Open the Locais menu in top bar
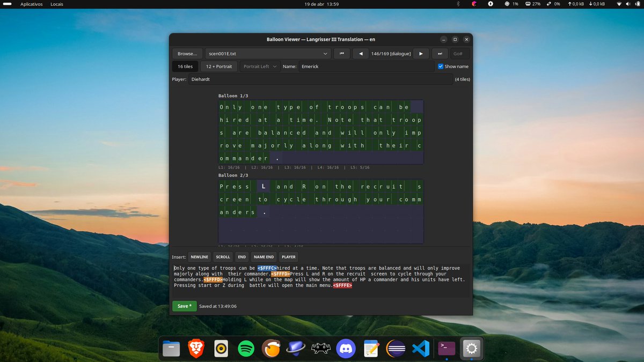Screen dimensions: 644x362 point(56,4)
